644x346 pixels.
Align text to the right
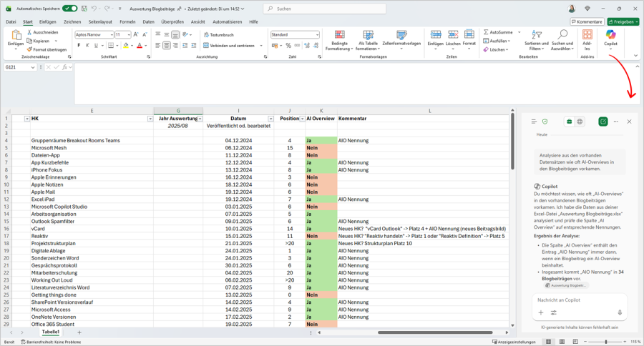[x=175, y=46]
